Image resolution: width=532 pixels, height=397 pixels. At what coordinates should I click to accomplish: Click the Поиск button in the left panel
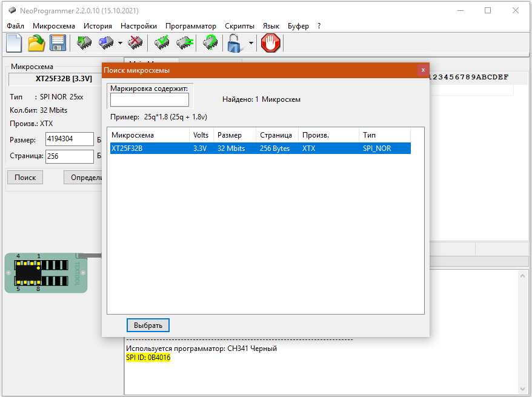point(25,178)
